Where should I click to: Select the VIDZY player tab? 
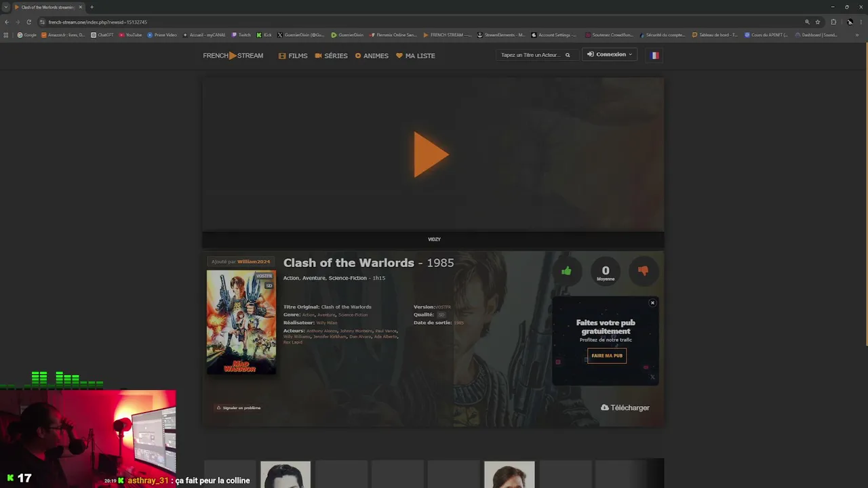(434, 239)
